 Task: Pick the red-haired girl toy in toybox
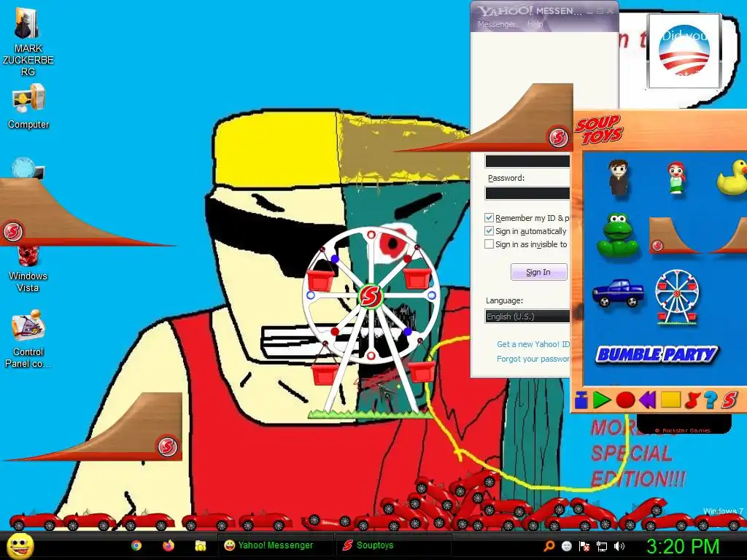(x=676, y=178)
